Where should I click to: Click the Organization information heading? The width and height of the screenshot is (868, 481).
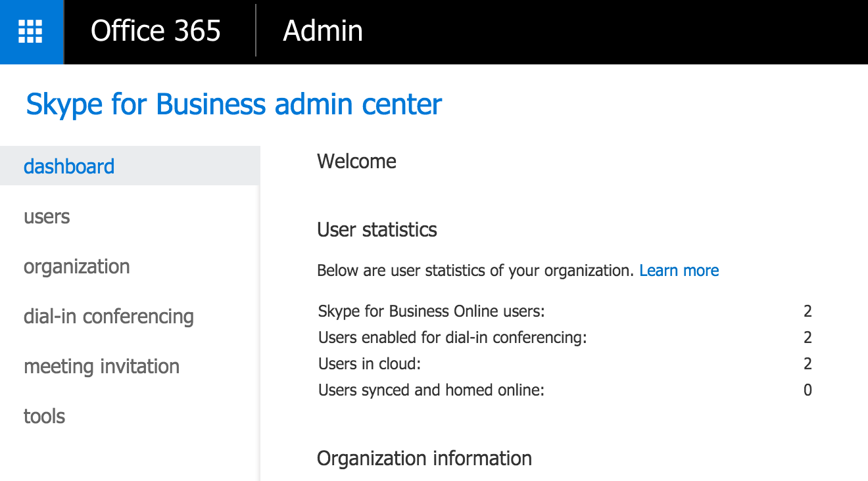pos(425,459)
